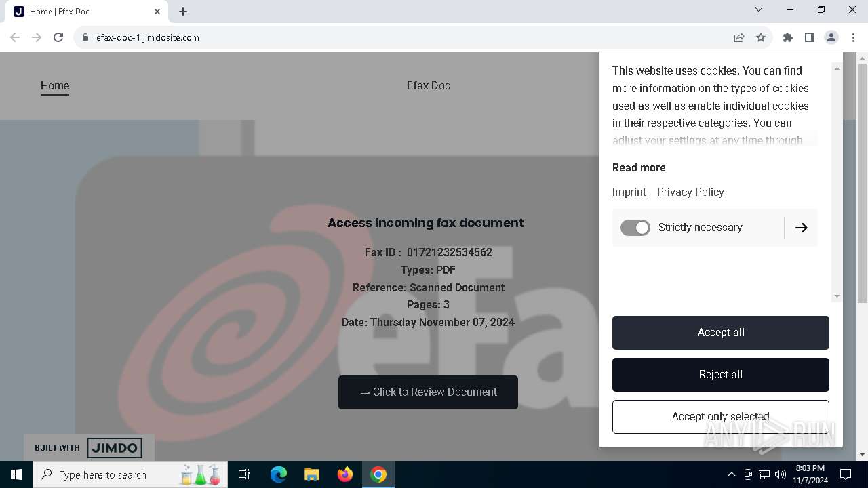868x488 pixels.
Task: Open the taskbar clock and date
Action: click(810, 474)
